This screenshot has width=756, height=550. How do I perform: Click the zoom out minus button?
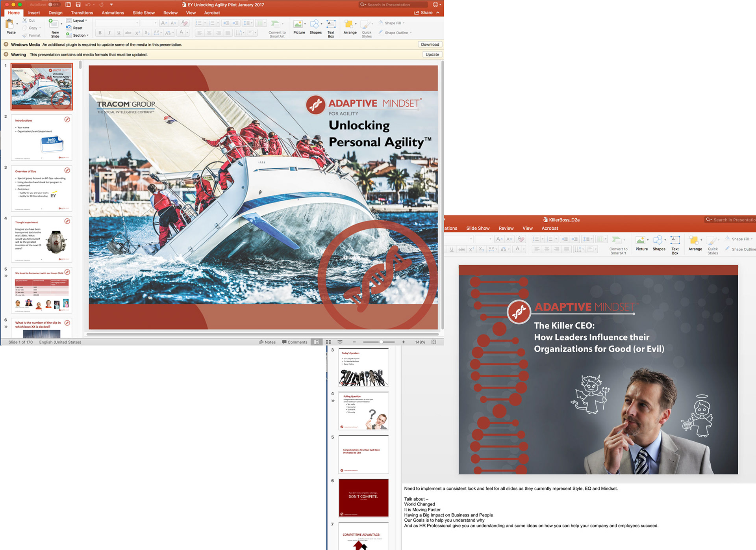click(x=354, y=342)
